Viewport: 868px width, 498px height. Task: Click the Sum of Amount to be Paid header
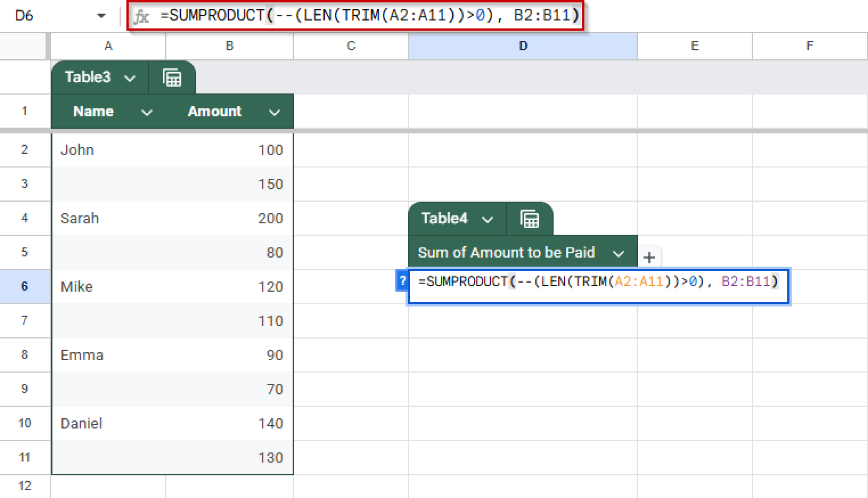click(506, 252)
